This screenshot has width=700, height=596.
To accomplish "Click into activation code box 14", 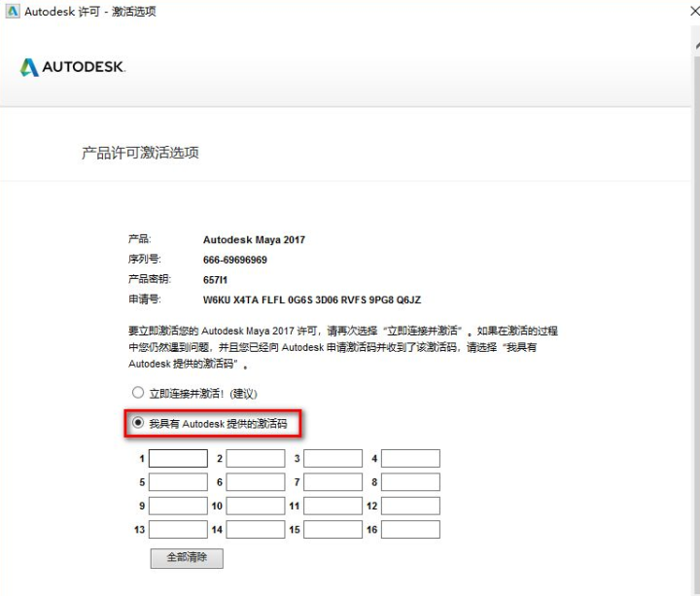I will [x=256, y=530].
